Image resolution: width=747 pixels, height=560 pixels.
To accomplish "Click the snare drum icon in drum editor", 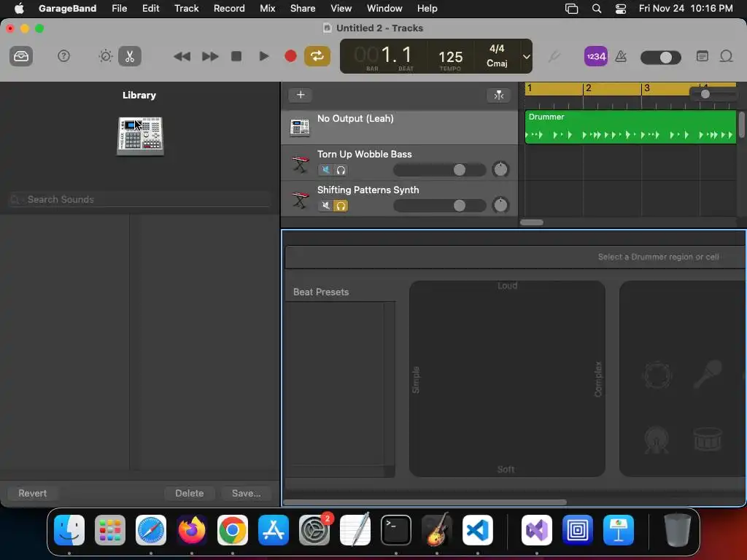I will pos(708,438).
